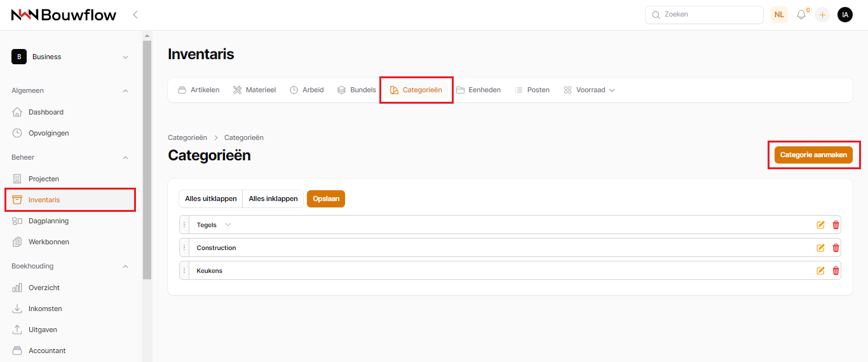Click the plus quick-add icon

(822, 15)
